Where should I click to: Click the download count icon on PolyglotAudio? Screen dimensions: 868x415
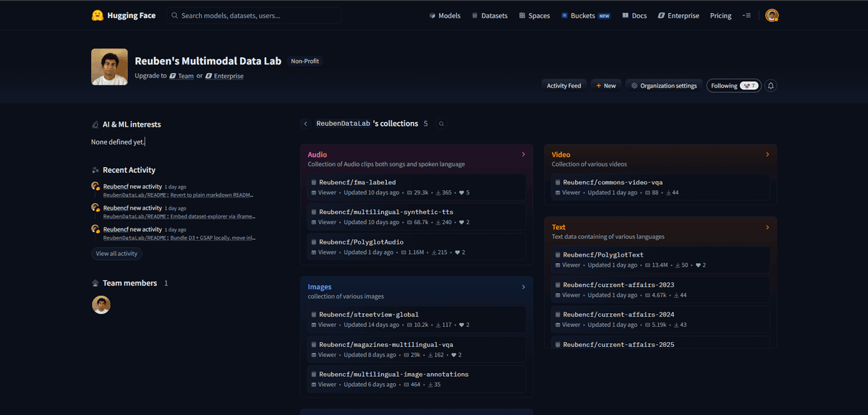pyautogui.click(x=434, y=252)
